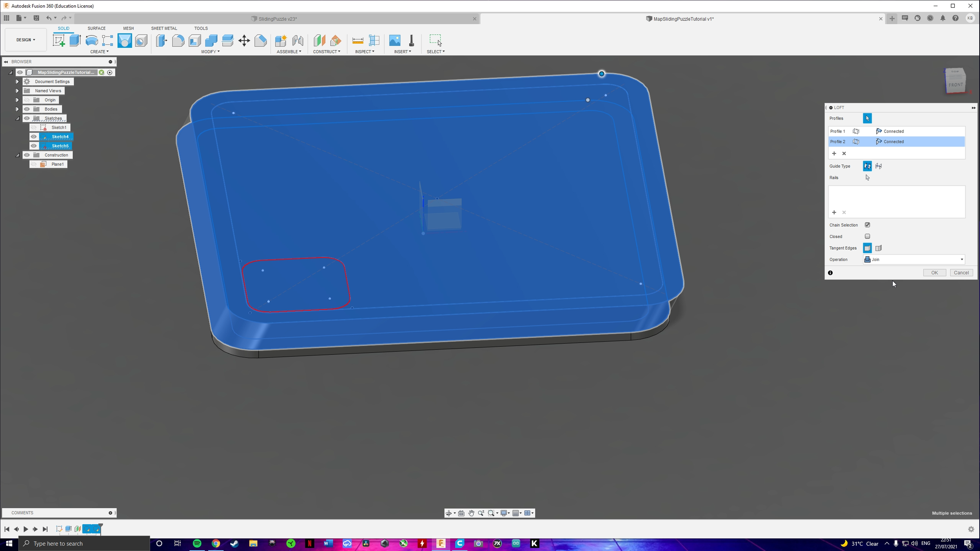Open the Sheet Metal tab
The height and width of the screenshot is (551, 980).
click(164, 28)
